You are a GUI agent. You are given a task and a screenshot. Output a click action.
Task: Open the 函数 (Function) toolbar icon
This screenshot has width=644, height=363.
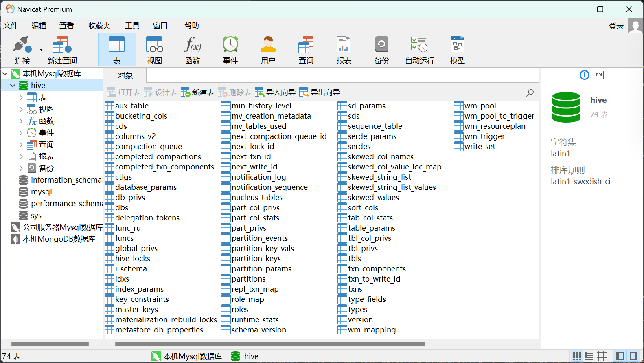click(193, 50)
